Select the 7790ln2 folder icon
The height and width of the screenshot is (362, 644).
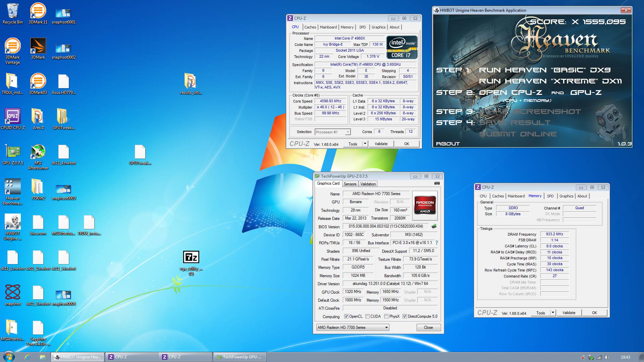pyautogui.click(x=38, y=189)
